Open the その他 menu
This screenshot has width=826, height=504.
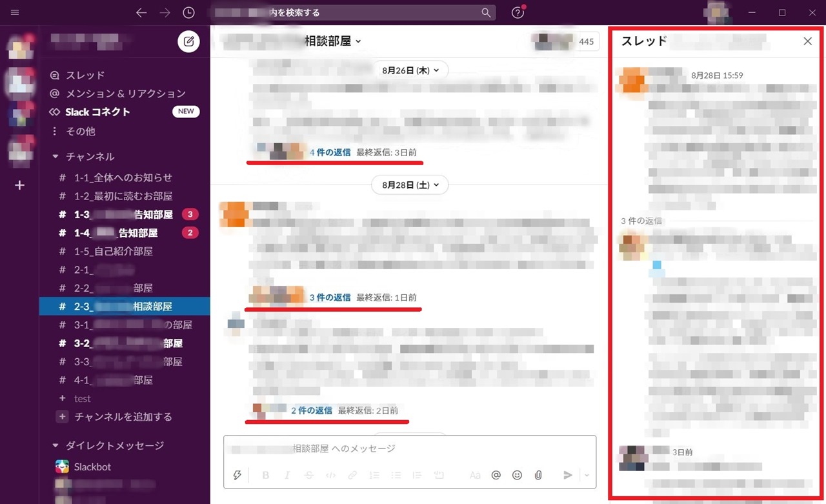[x=72, y=131]
